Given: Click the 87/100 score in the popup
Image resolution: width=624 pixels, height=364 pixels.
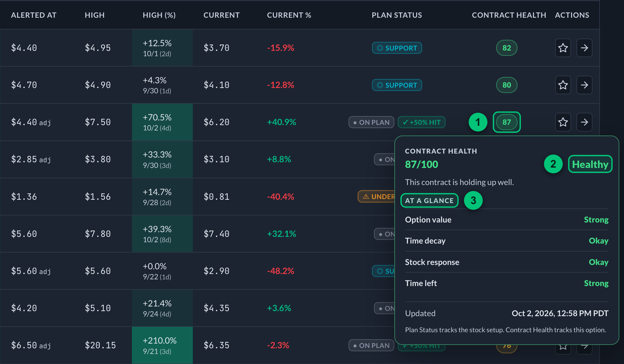Looking at the screenshot, I should [x=421, y=164].
